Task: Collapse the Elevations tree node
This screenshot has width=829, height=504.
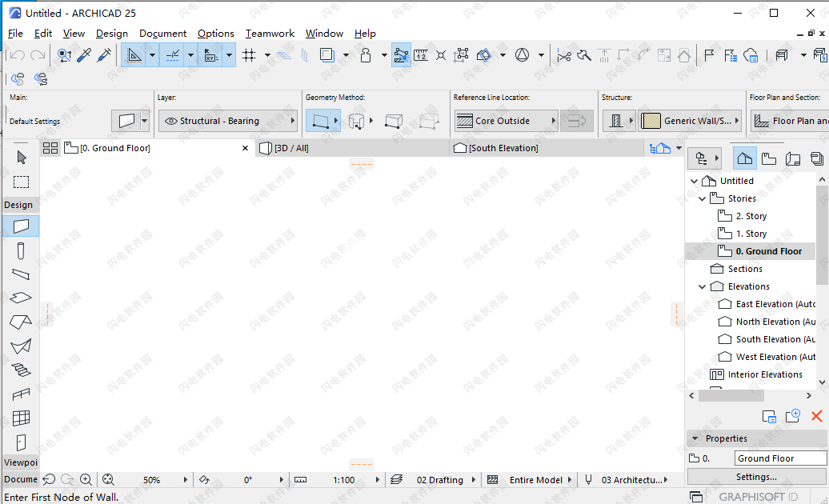Action: [702, 287]
